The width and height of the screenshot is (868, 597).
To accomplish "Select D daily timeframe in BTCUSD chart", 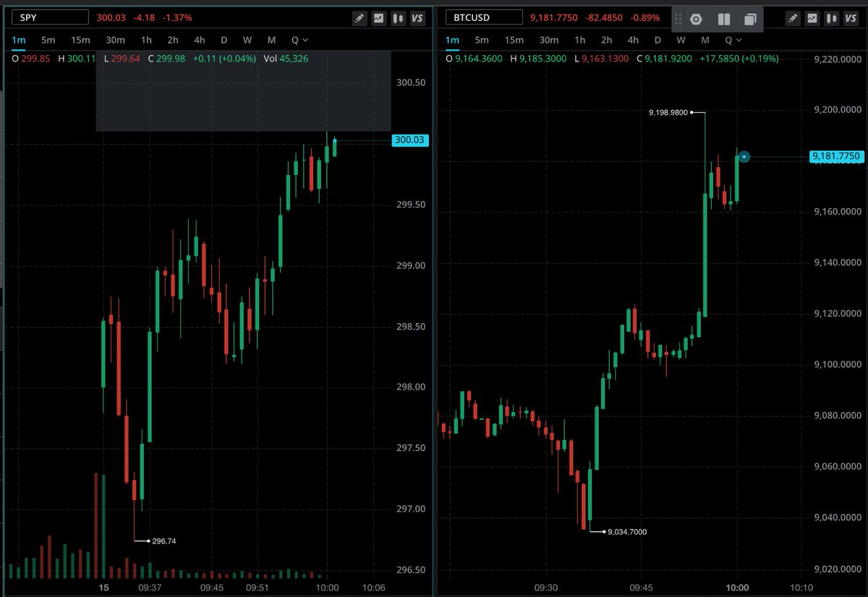I will pyautogui.click(x=658, y=40).
